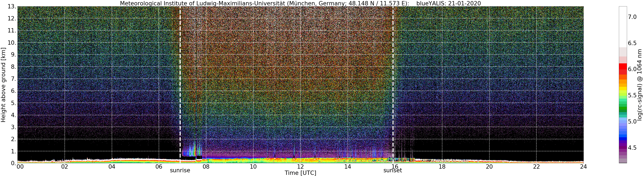
Task: Click the 'Height above ground [km]' y-axis label
Action: 3,85
